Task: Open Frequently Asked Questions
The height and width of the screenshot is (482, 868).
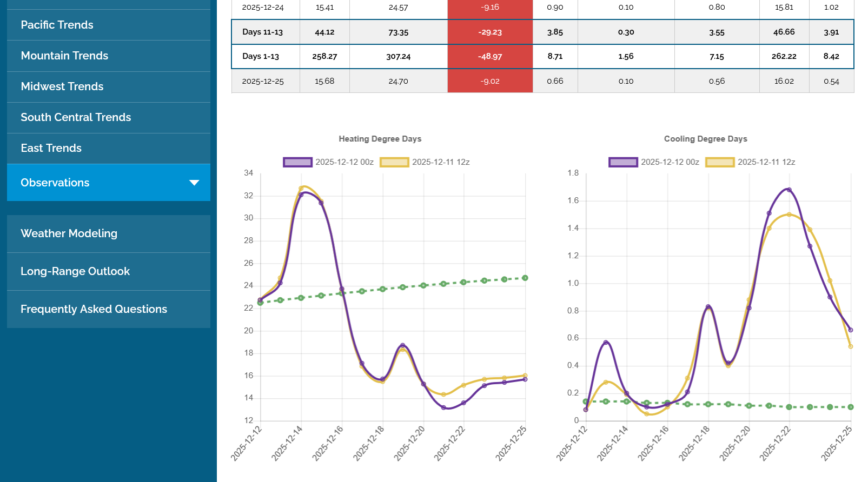Action: [94, 309]
